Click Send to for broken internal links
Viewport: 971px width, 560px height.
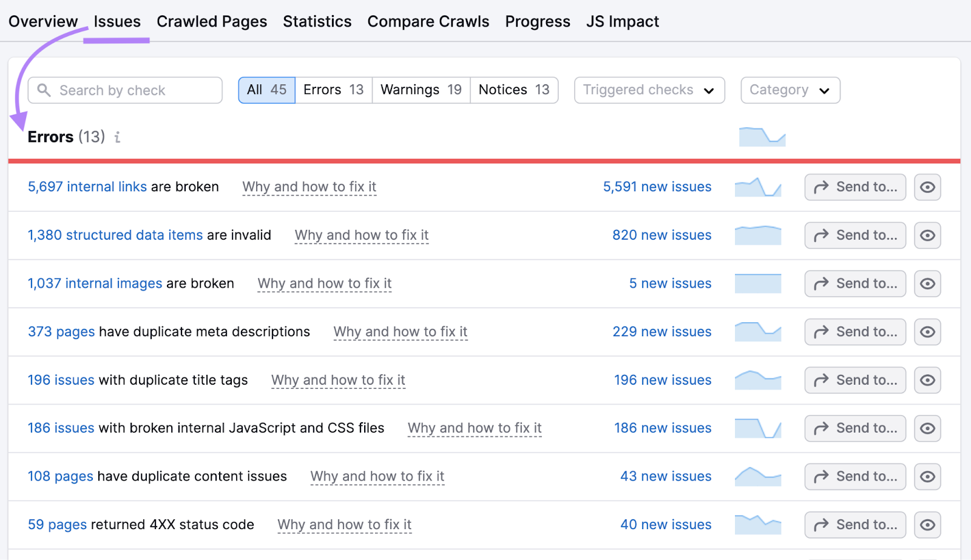[x=855, y=187]
